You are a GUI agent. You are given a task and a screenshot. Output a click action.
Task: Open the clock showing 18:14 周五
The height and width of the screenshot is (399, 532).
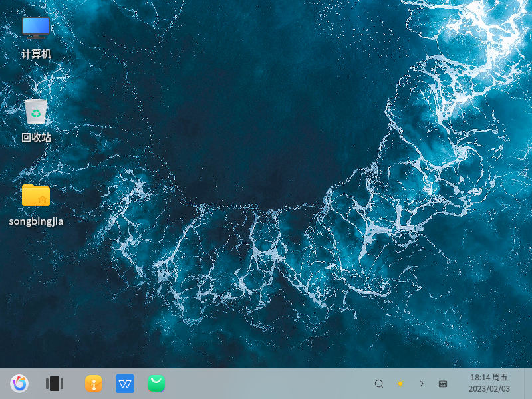point(489,377)
